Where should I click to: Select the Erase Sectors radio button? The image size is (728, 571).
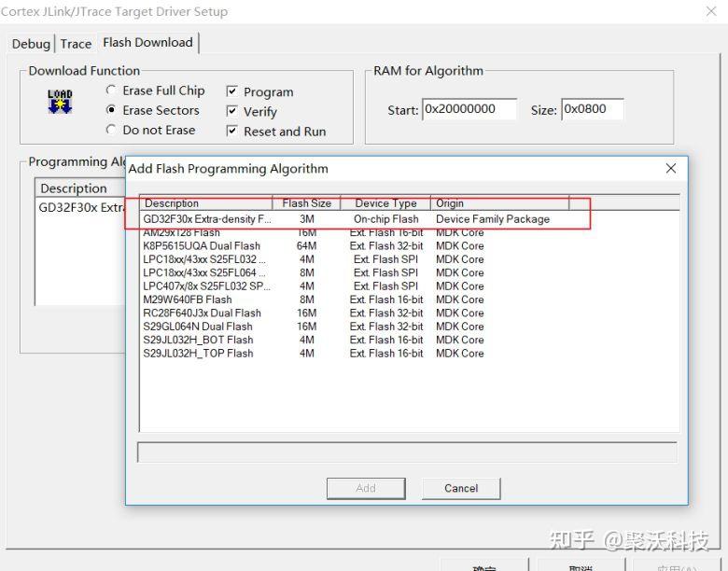point(111,110)
